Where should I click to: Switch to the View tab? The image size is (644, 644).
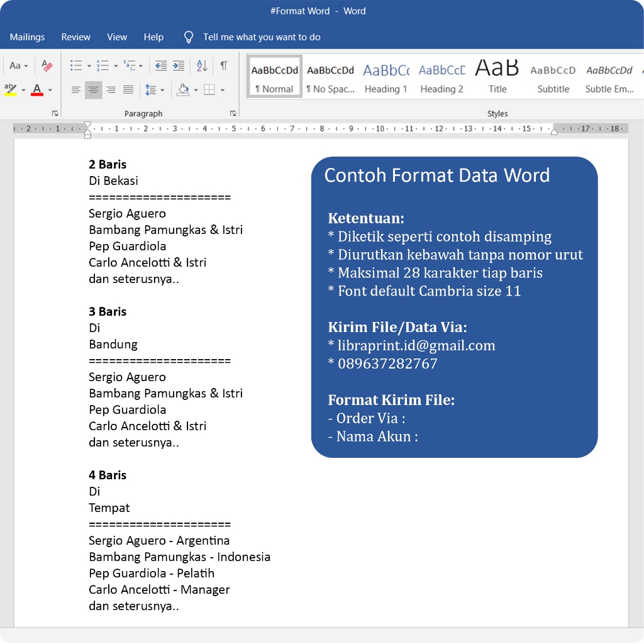[x=117, y=37]
